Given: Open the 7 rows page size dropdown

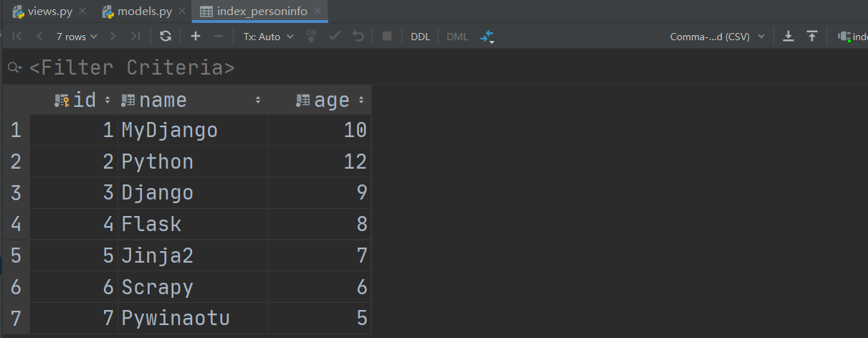Looking at the screenshot, I should click(77, 36).
